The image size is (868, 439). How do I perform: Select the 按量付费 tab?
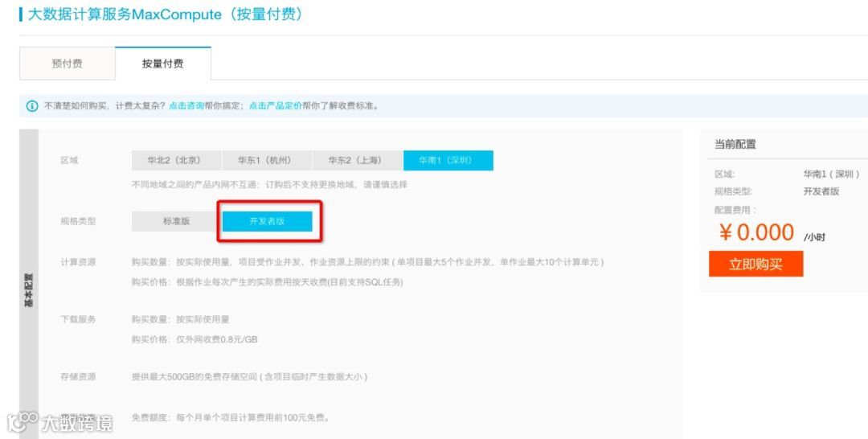click(162, 64)
